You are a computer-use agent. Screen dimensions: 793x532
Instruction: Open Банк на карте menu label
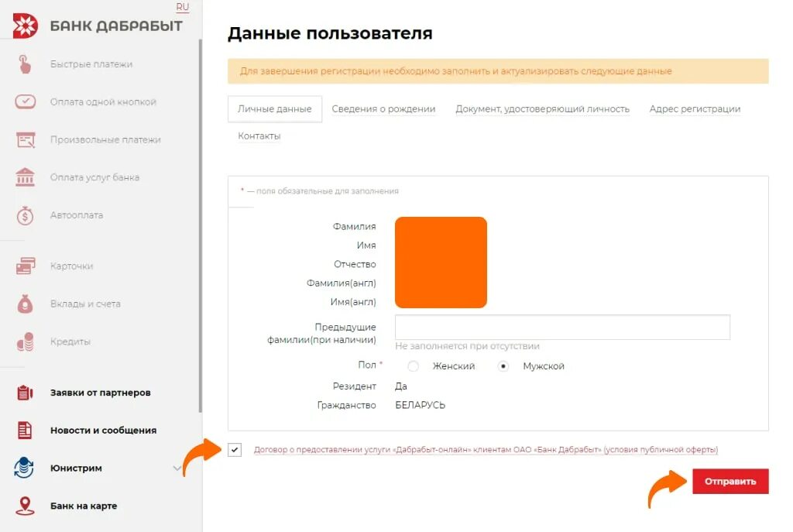(84, 506)
